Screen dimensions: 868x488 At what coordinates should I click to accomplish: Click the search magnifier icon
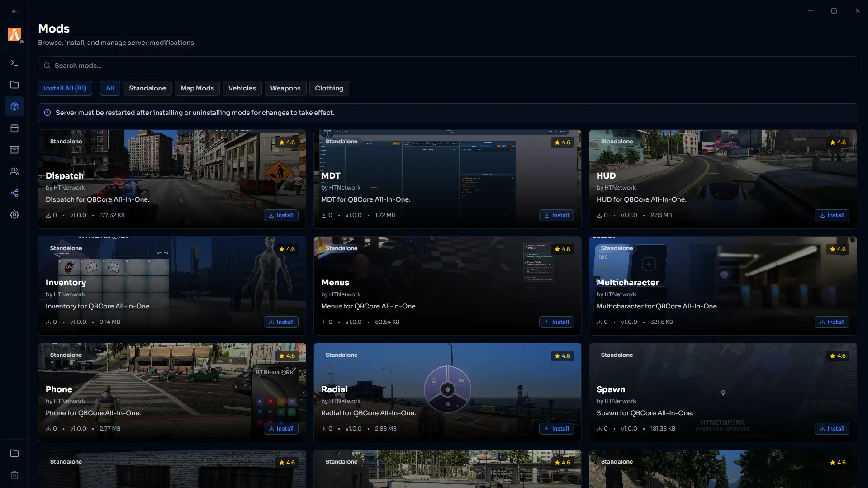47,66
